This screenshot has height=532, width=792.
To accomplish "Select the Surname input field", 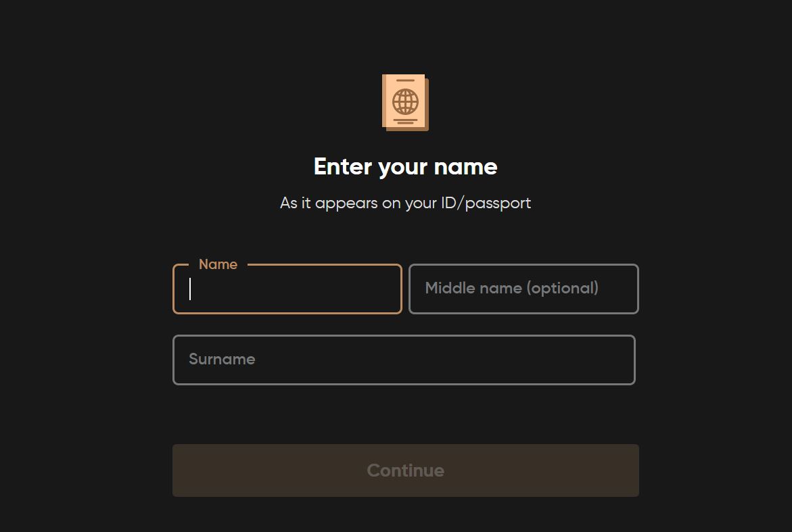I will pos(404,360).
